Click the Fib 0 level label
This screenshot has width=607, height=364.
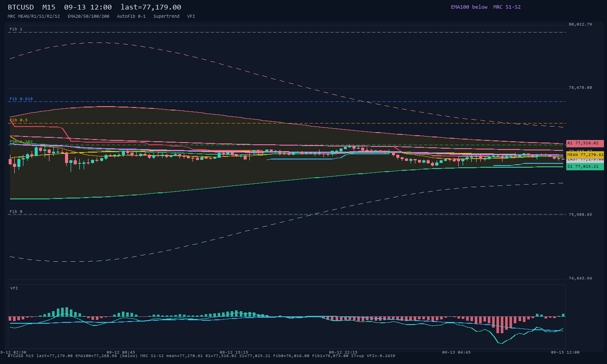[x=16, y=211]
